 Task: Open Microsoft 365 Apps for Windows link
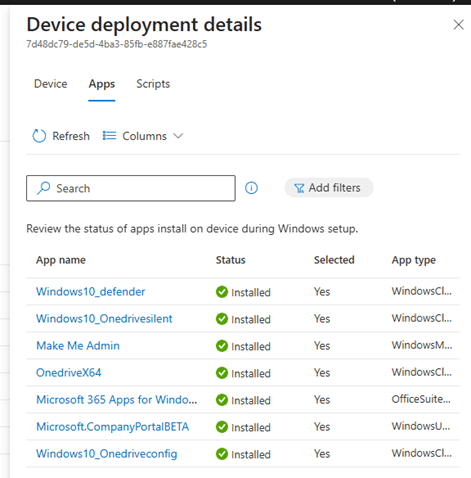click(x=116, y=400)
